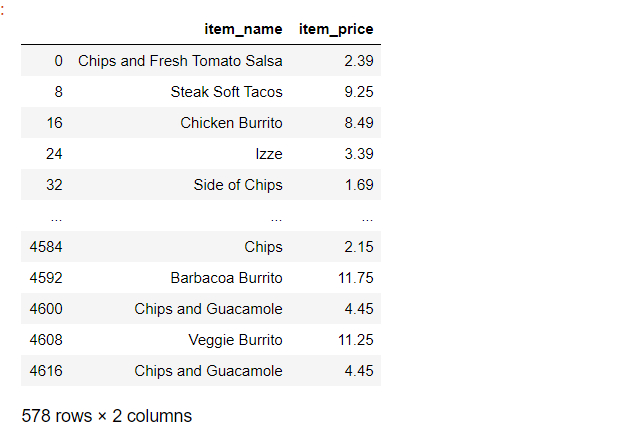Select the Veggie Burrito cell
The height and width of the screenshot is (427, 620).
pos(235,340)
